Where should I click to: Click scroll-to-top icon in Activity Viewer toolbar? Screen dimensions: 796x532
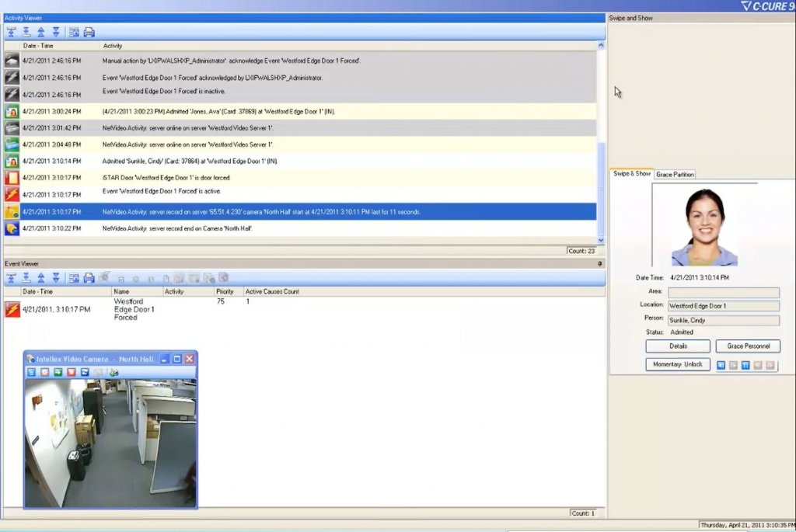point(11,32)
